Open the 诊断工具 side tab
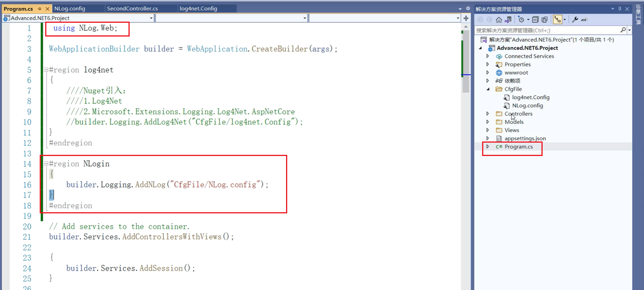This screenshot has width=644, height=290. coord(638,14)
